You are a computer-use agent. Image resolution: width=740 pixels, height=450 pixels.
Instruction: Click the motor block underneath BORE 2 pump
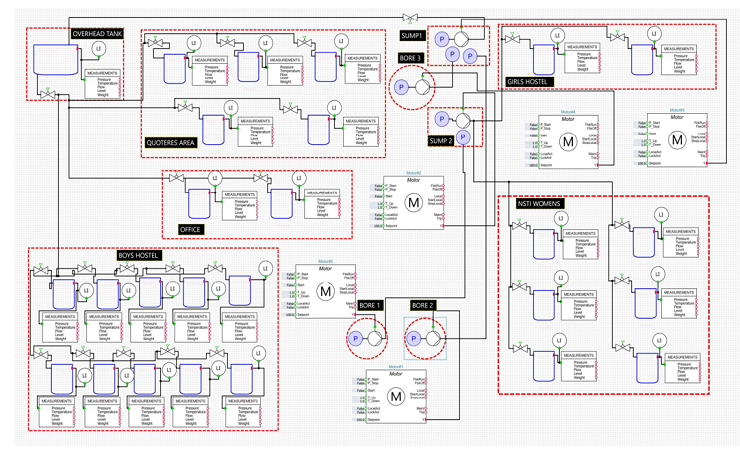(x=394, y=395)
